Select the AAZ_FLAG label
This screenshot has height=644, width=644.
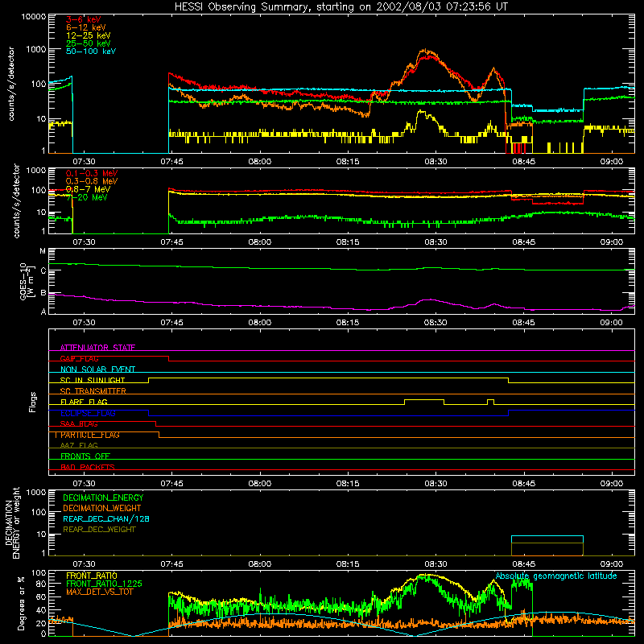click(x=79, y=445)
